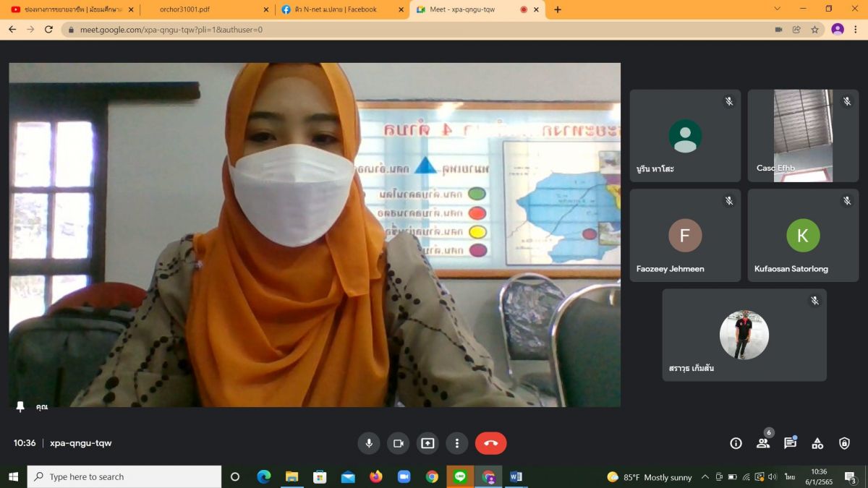Open the chat with everyone panel
This screenshot has height=488, width=868.
(x=790, y=443)
